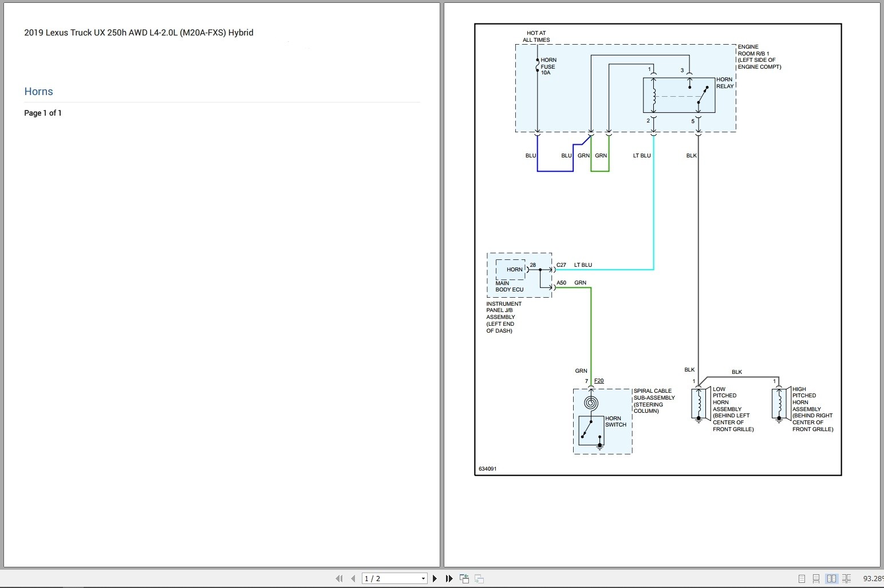Select the single page view icon

pyautogui.click(x=802, y=578)
